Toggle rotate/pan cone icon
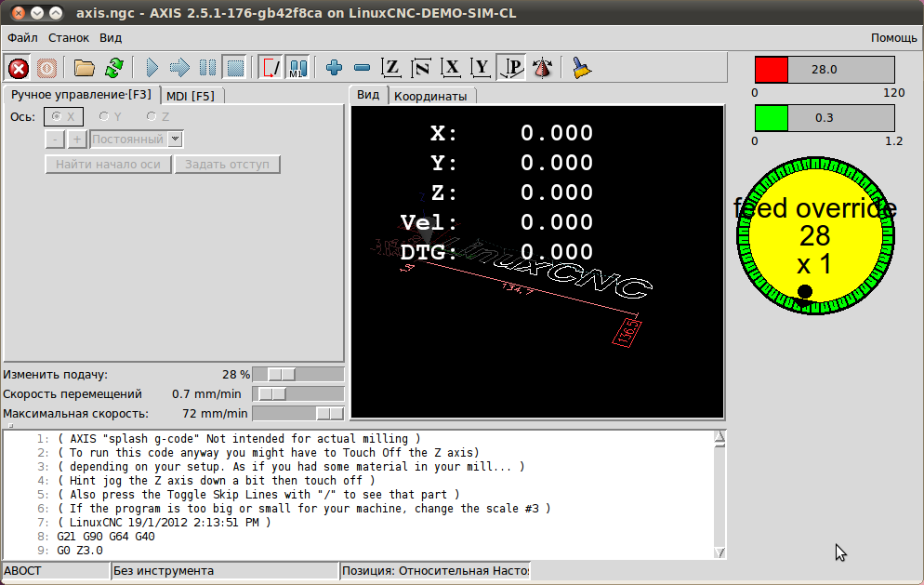924x585 pixels. [542, 69]
